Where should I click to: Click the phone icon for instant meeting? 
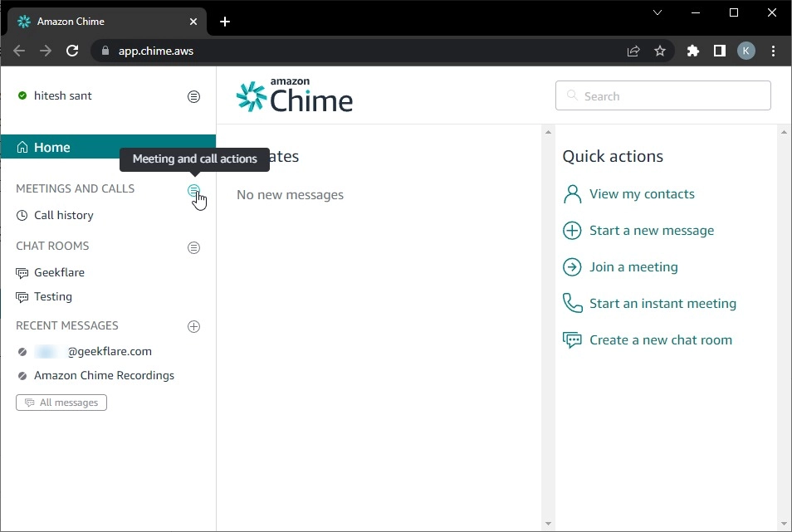(x=572, y=304)
